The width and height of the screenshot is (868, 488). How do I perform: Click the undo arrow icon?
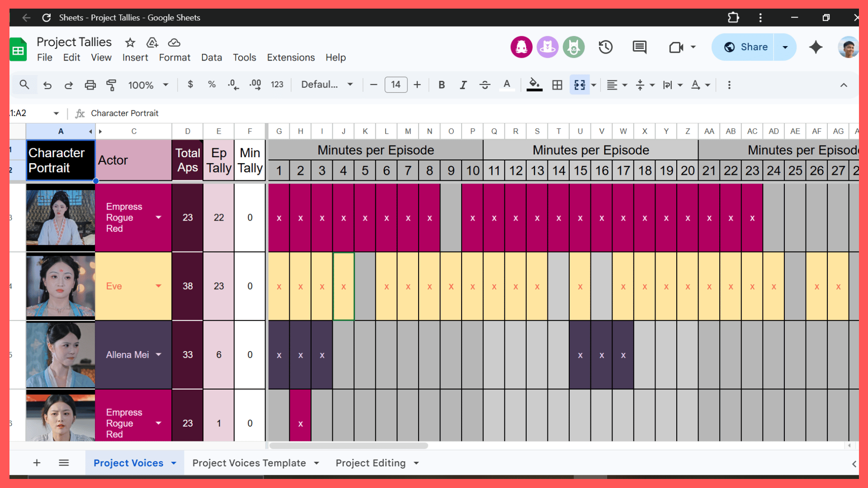tap(47, 85)
